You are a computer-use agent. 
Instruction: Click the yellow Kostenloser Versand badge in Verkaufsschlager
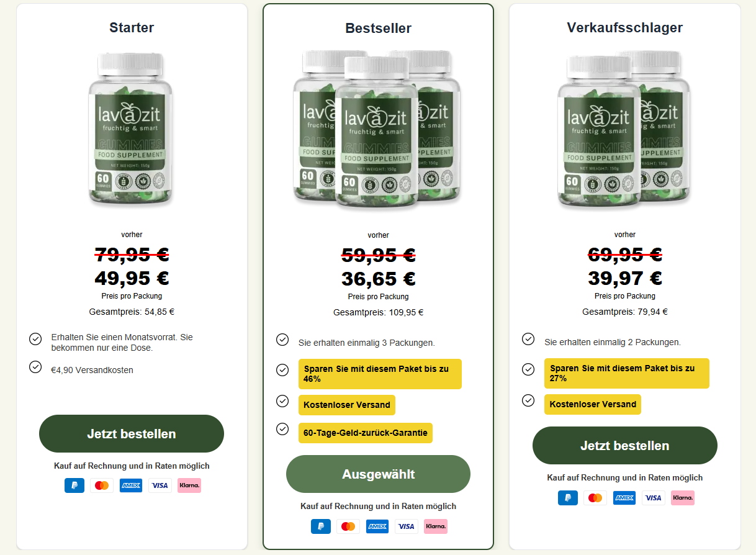(x=593, y=404)
